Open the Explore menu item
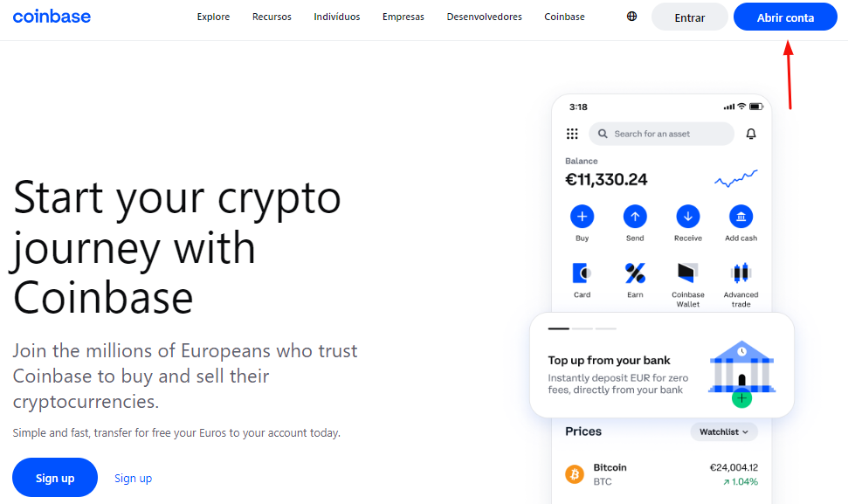848x504 pixels. tap(213, 17)
